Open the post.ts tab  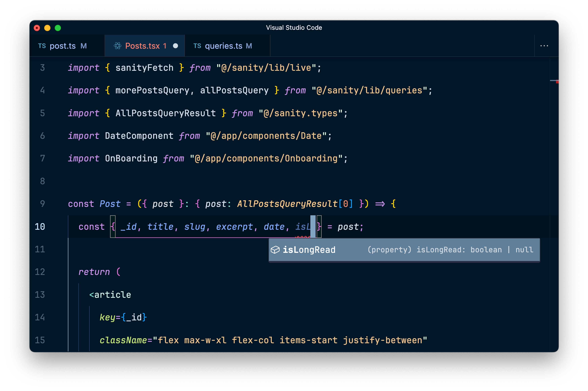point(62,46)
